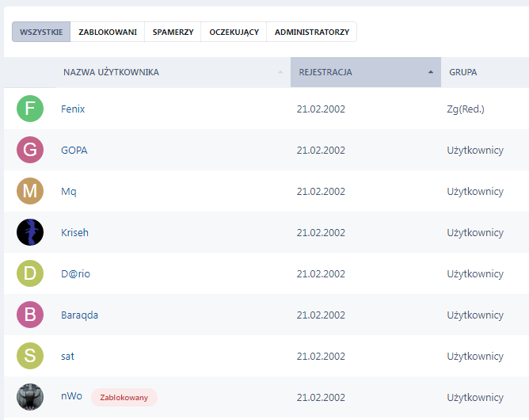This screenshot has height=420, width=529.
Task: Show the Spamerzy tab
Action: coord(173,32)
